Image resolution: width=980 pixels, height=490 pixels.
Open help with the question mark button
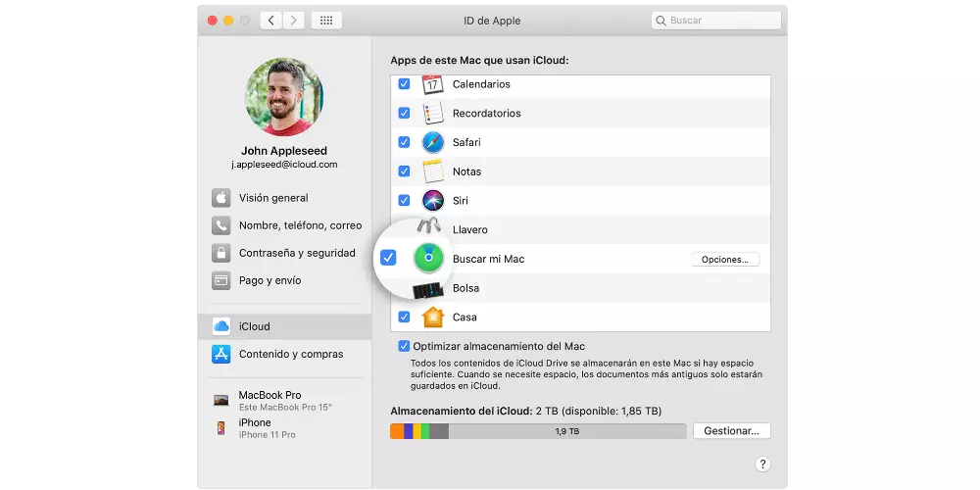coord(762,465)
